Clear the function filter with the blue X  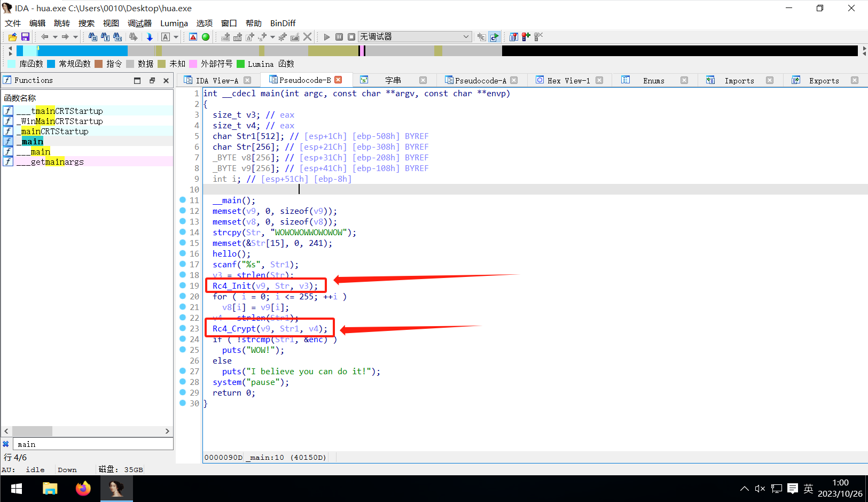click(6, 444)
